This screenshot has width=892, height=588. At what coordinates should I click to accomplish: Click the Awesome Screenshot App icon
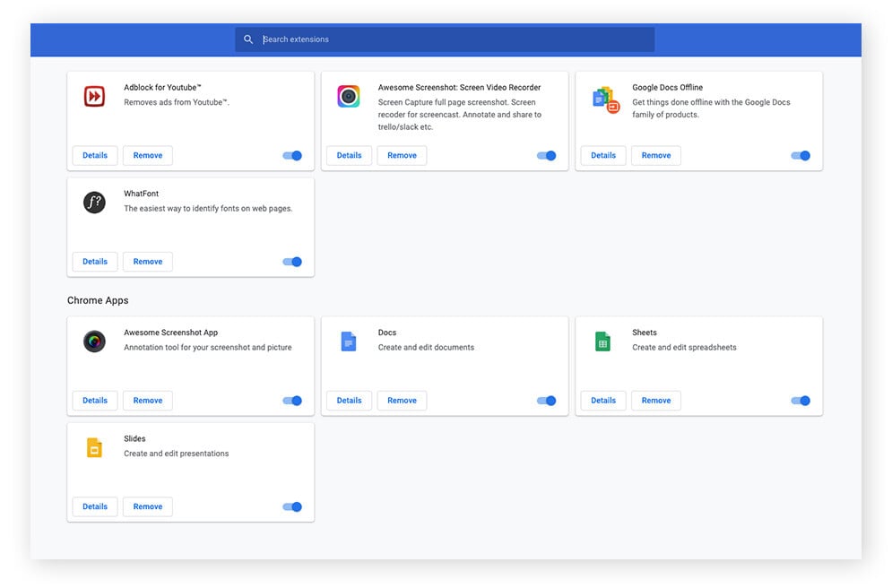(94, 341)
